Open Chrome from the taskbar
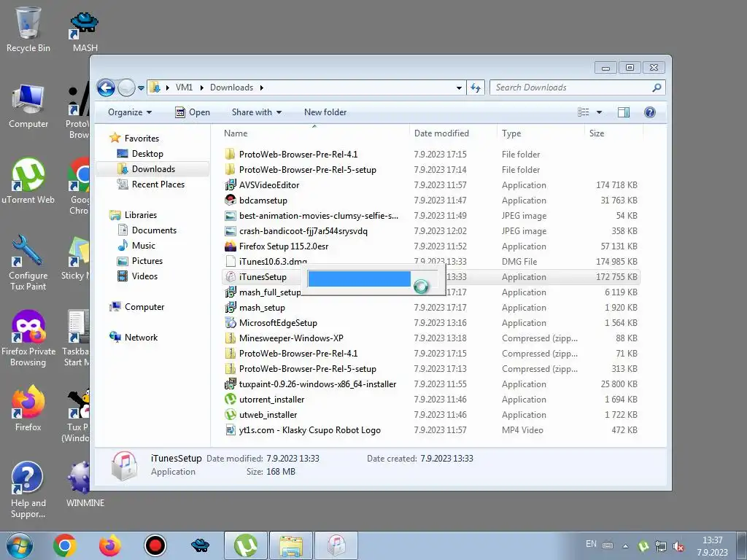The width and height of the screenshot is (747, 560). [x=65, y=545]
